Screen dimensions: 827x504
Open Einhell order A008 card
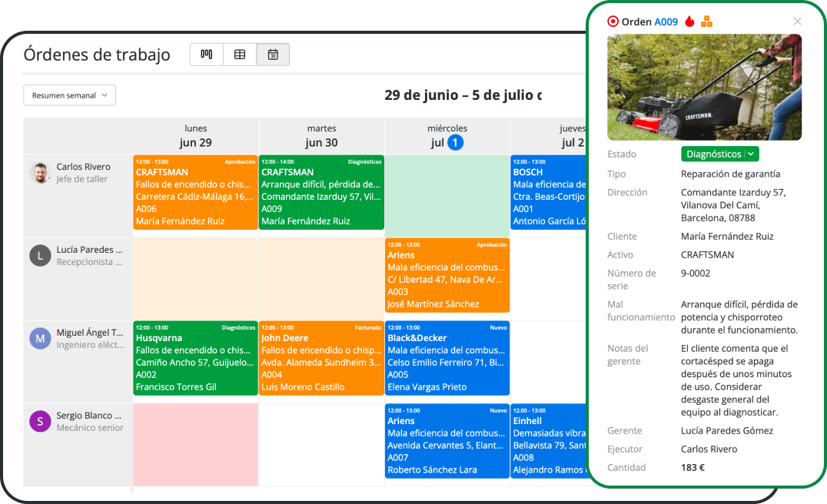[x=549, y=441]
